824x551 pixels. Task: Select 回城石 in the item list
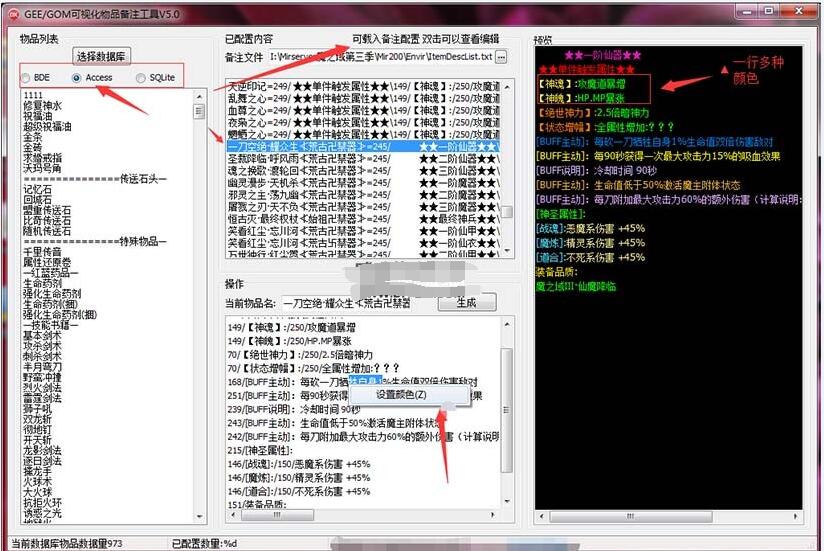[38, 199]
